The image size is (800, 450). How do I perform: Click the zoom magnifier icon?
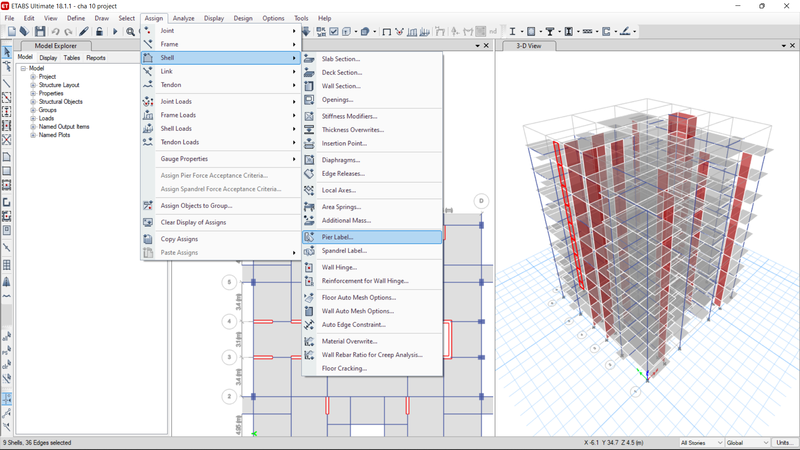(131, 32)
